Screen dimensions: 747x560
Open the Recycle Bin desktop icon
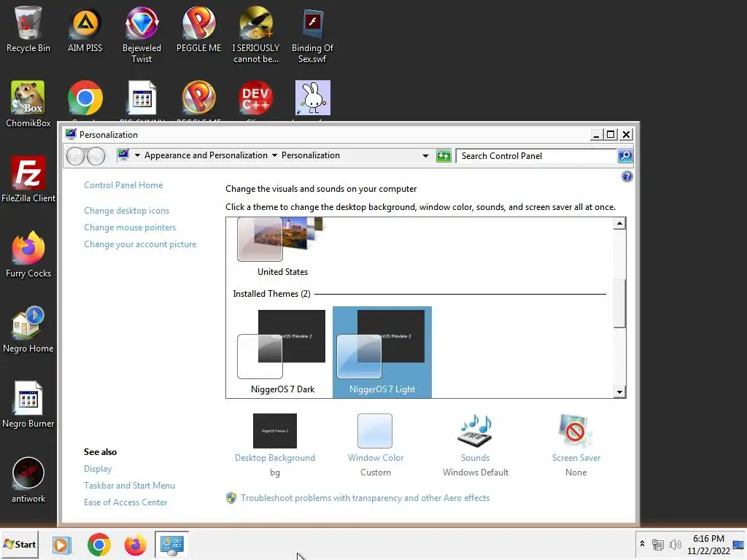(x=28, y=29)
